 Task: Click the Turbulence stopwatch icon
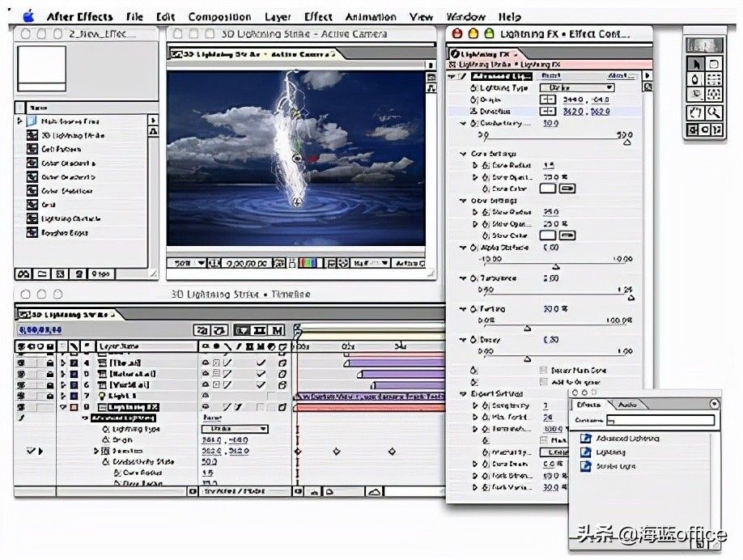coord(473,278)
